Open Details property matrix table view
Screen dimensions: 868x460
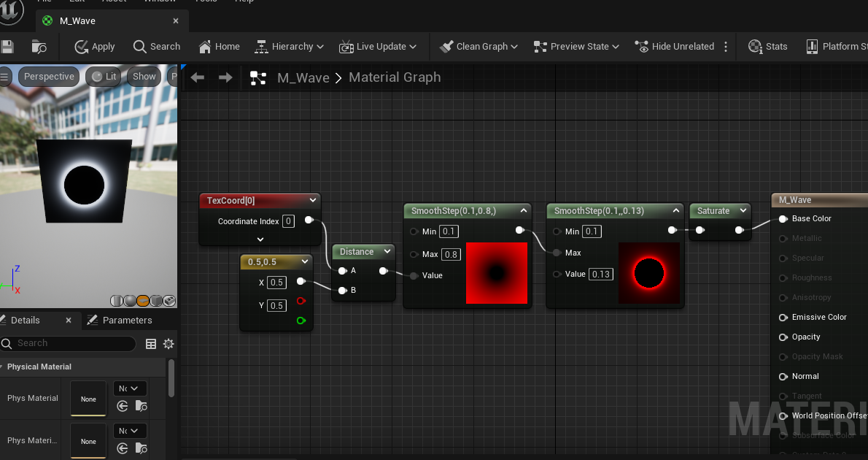pos(150,344)
